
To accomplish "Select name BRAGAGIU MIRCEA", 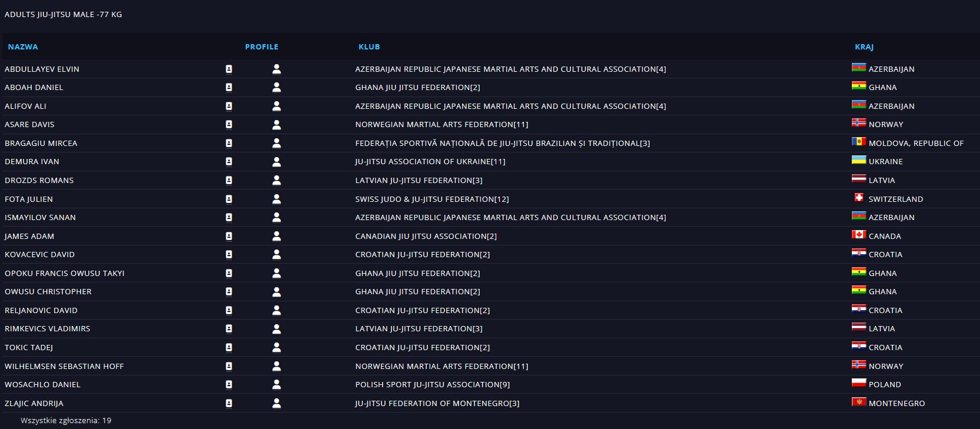I will tap(41, 143).
